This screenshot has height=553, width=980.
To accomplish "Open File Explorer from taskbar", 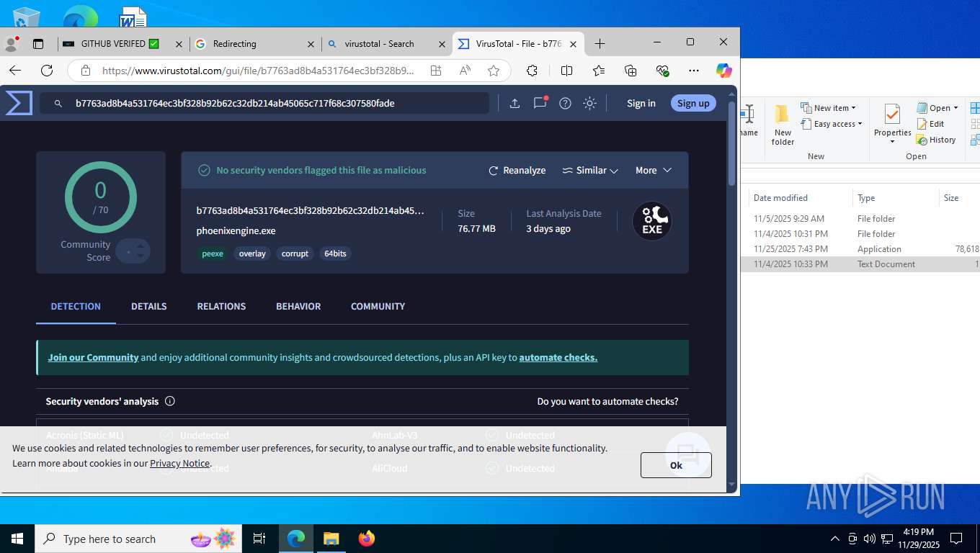I will [x=331, y=539].
